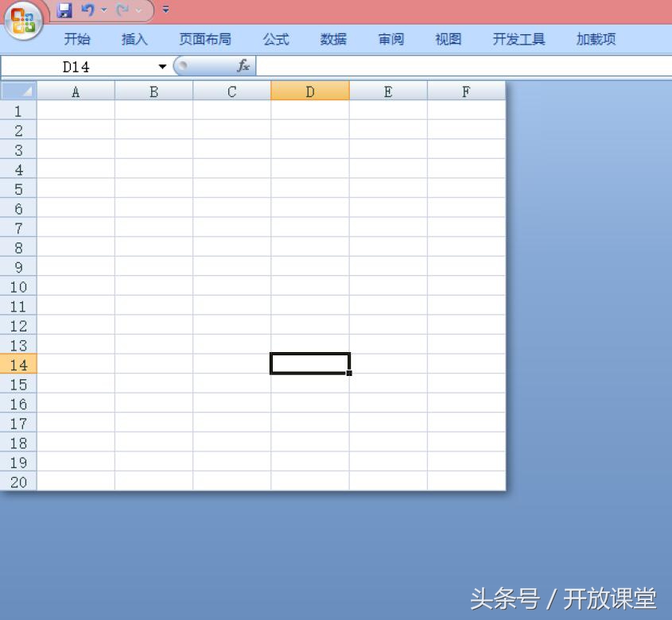Select row 13 header

click(18, 345)
